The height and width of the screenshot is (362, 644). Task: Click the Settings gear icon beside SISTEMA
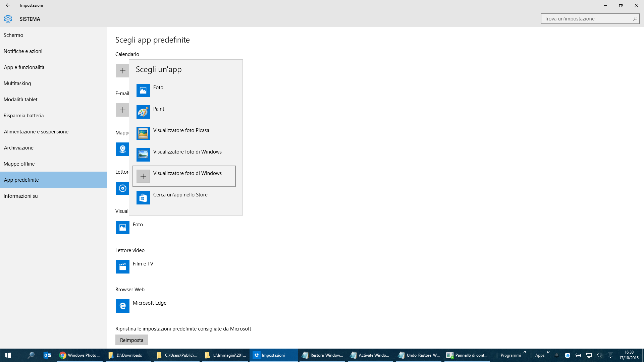(x=8, y=19)
